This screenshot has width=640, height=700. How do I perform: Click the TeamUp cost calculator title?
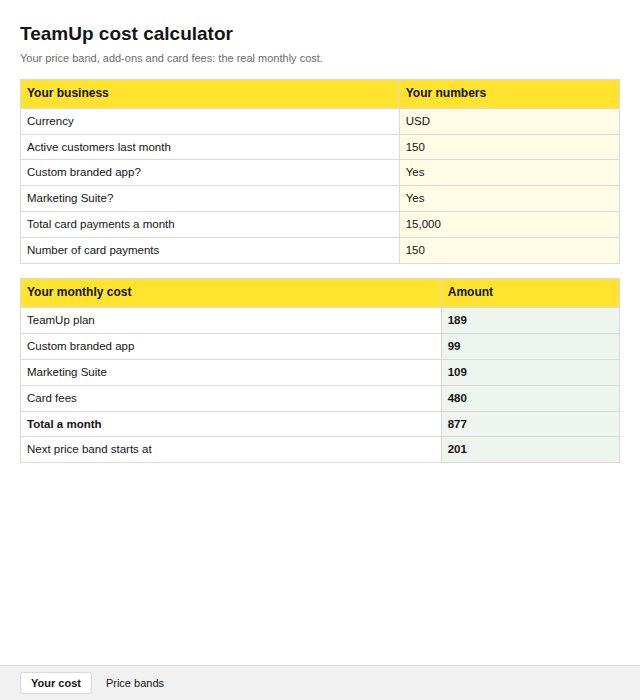(126, 34)
